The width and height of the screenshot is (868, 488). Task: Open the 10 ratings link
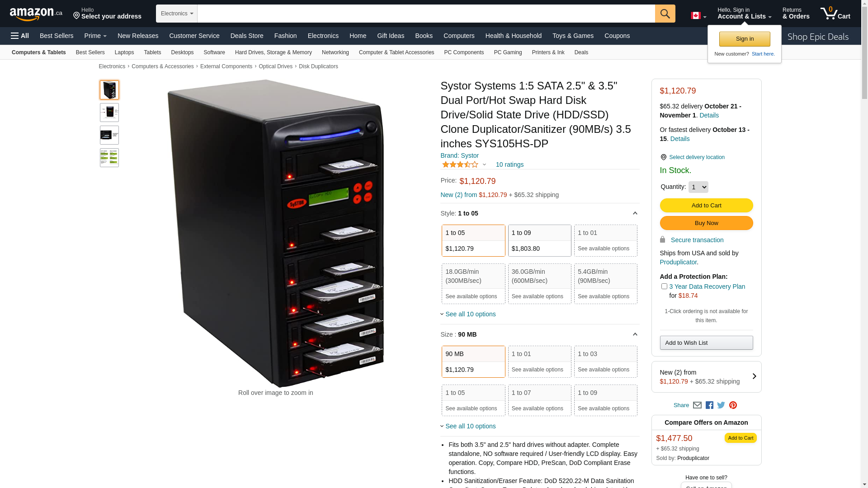[509, 164]
